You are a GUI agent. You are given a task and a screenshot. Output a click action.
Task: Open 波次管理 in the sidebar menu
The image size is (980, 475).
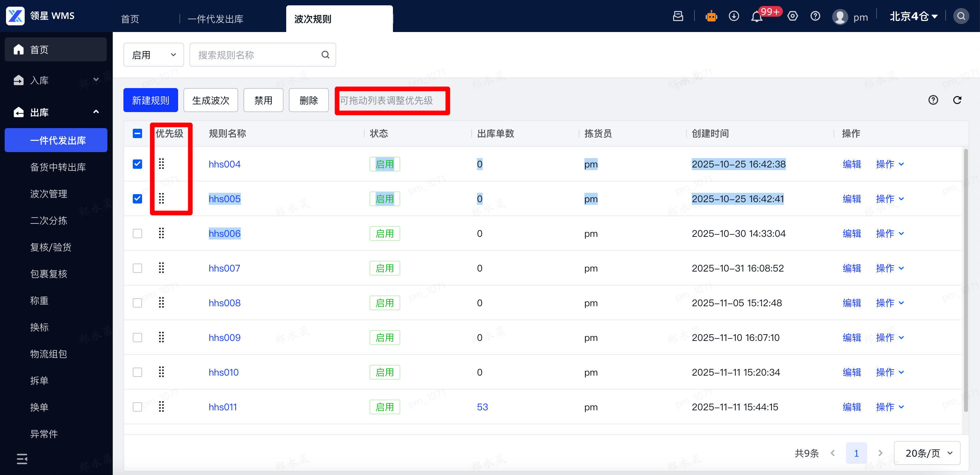(49, 193)
